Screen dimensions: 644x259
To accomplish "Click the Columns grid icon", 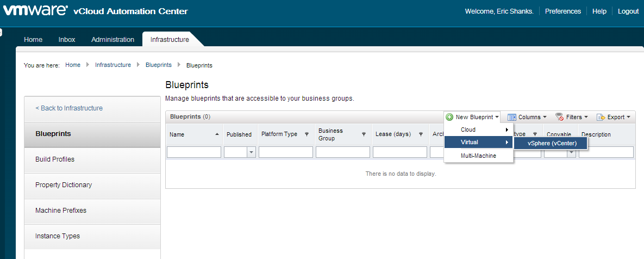I will [511, 117].
